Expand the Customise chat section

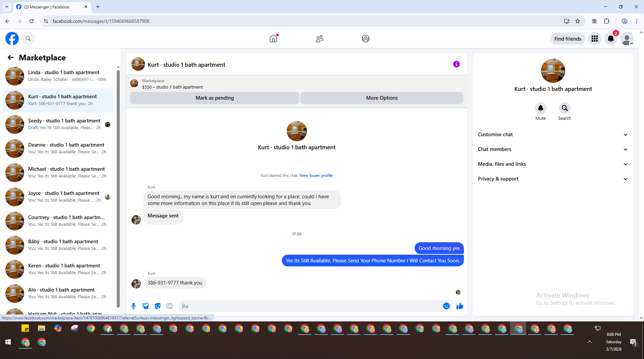553,135
